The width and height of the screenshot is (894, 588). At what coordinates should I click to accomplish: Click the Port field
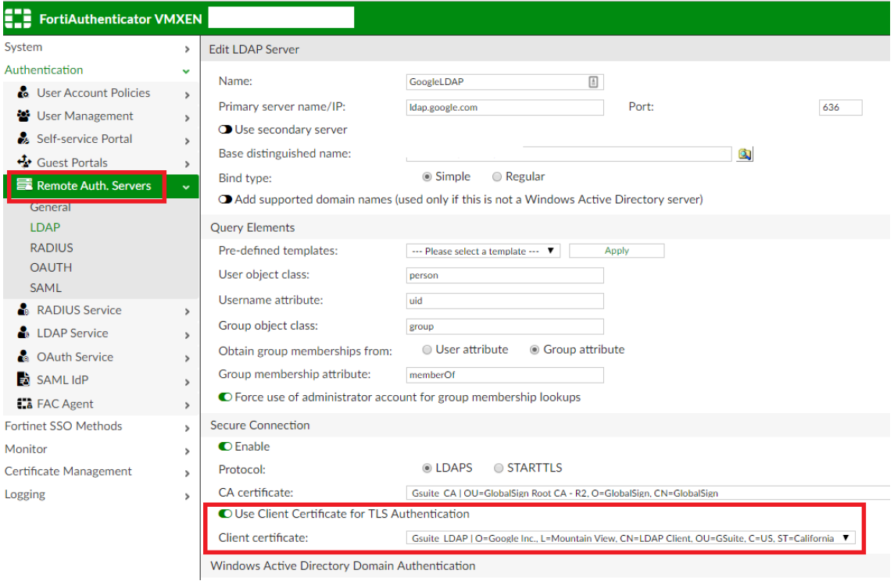point(840,107)
